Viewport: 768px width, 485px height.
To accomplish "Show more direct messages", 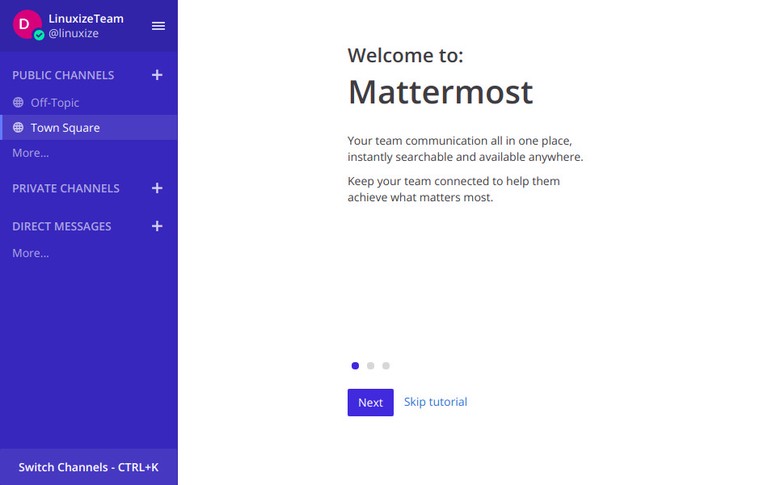I will [x=30, y=253].
